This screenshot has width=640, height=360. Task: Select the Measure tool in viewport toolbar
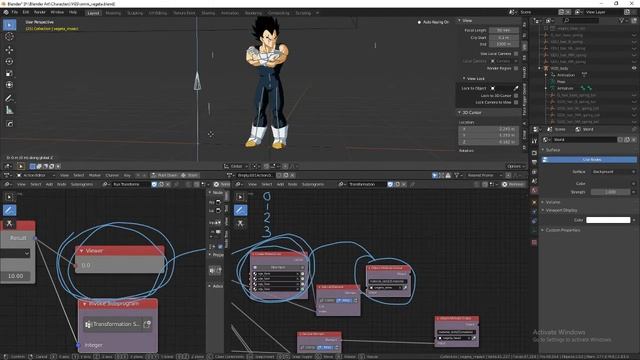pyautogui.click(x=9, y=110)
